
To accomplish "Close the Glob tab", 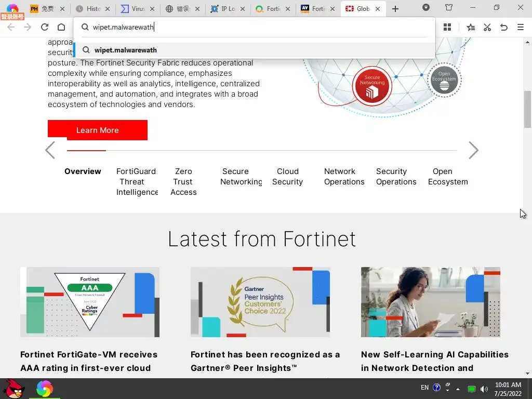I will 378,9.
